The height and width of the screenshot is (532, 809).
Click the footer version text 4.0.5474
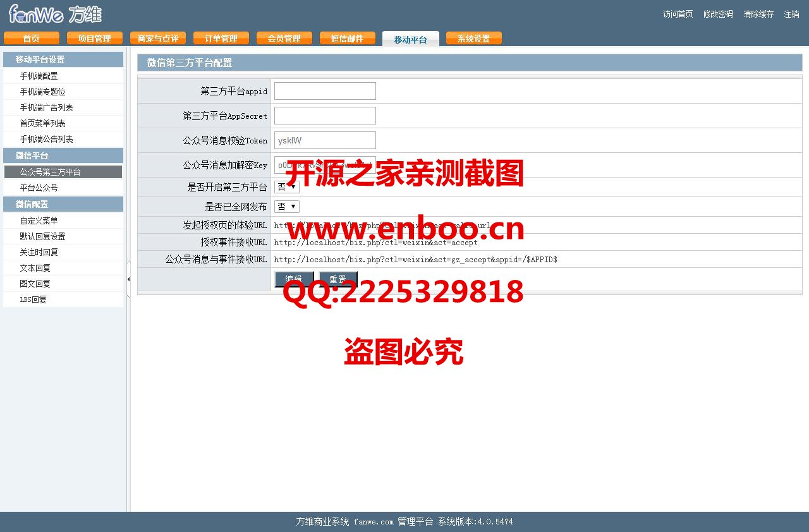tap(496, 522)
